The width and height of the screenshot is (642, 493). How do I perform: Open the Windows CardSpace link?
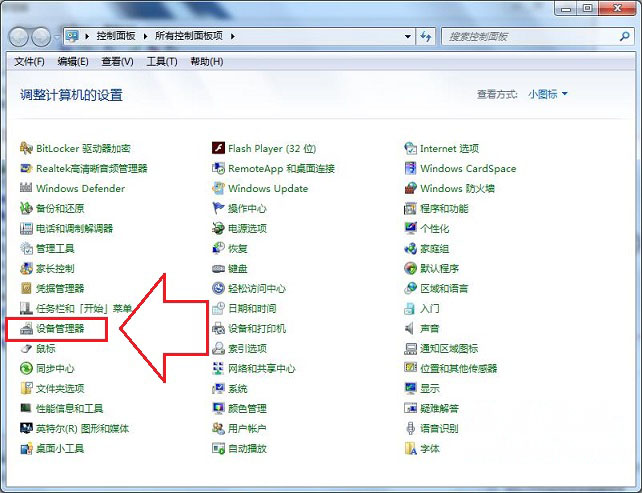point(468,168)
